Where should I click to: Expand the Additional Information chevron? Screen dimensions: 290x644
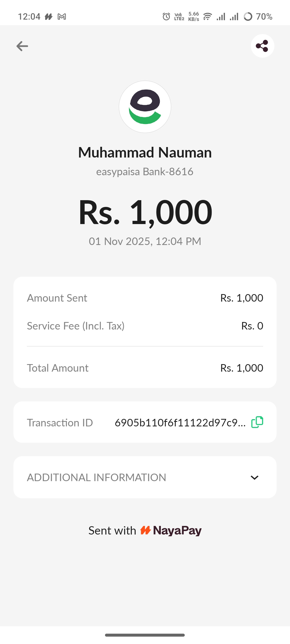(254, 478)
